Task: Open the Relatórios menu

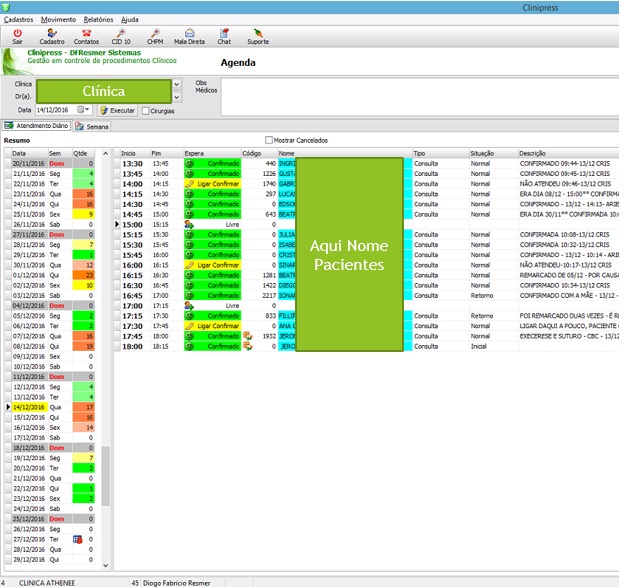Action: (x=98, y=19)
